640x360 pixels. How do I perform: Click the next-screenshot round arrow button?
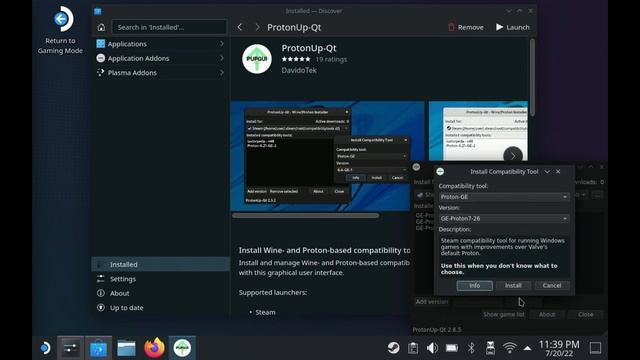click(513, 156)
